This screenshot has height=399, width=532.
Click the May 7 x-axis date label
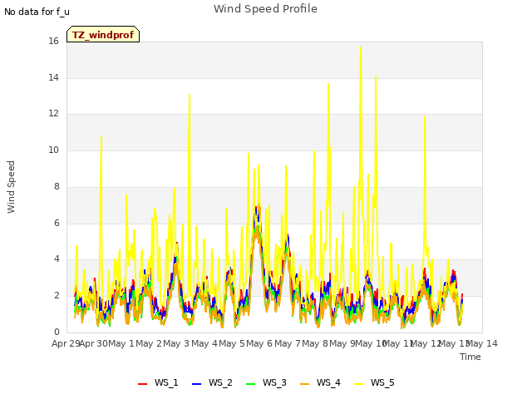(288, 343)
